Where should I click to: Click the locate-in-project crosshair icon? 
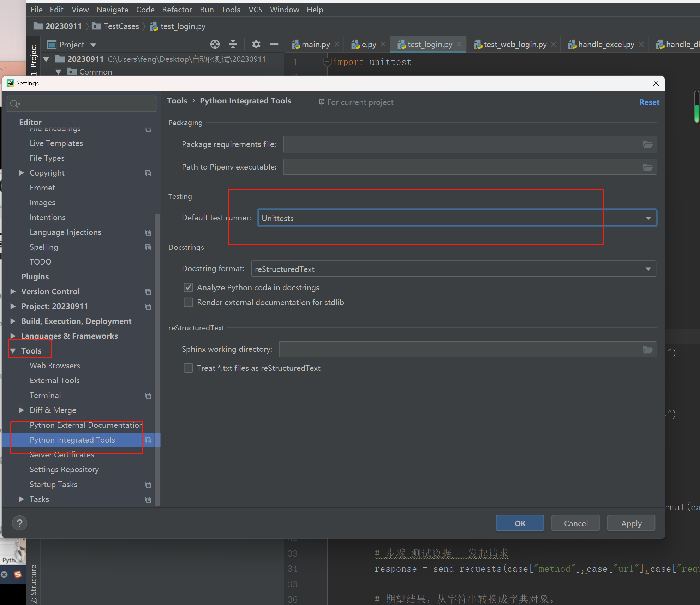tap(215, 44)
